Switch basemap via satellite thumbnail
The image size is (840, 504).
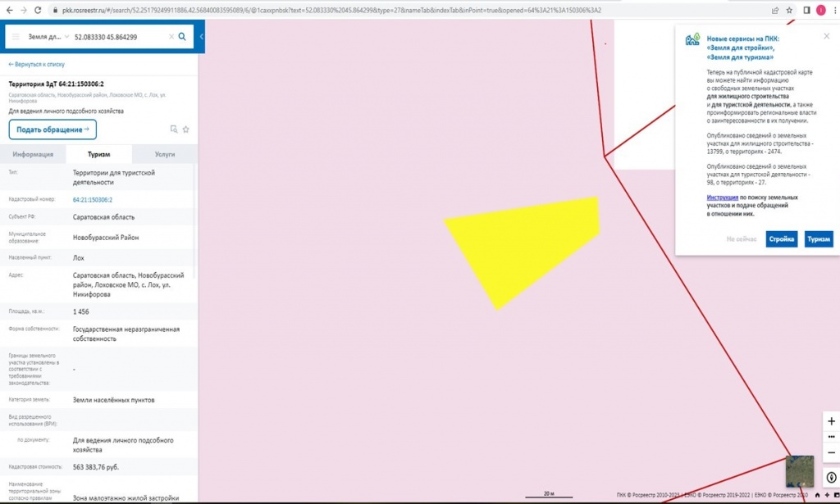tap(799, 471)
